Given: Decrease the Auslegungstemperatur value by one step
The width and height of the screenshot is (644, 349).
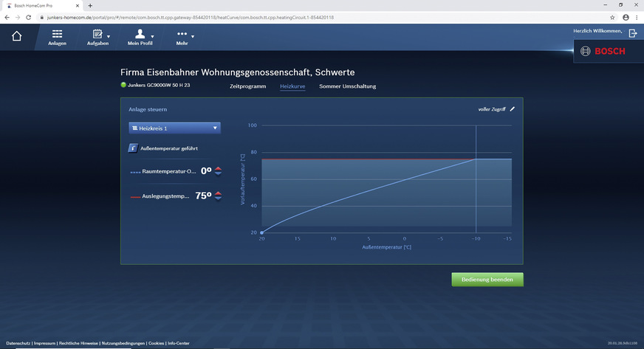Looking at the screenshot, I should click(218, 199).
